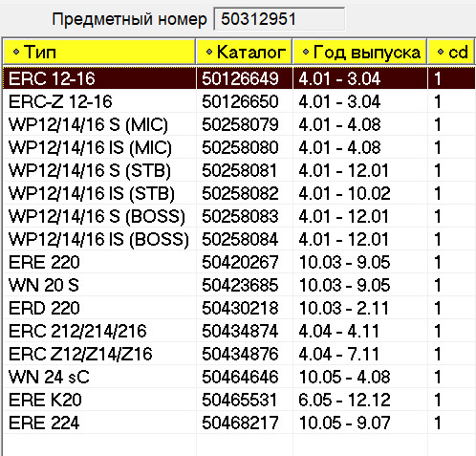Click the sort diamond icon beside Тип
This screenshot has height=456, width=476.
pyautogui.click(x=16, y=52)
